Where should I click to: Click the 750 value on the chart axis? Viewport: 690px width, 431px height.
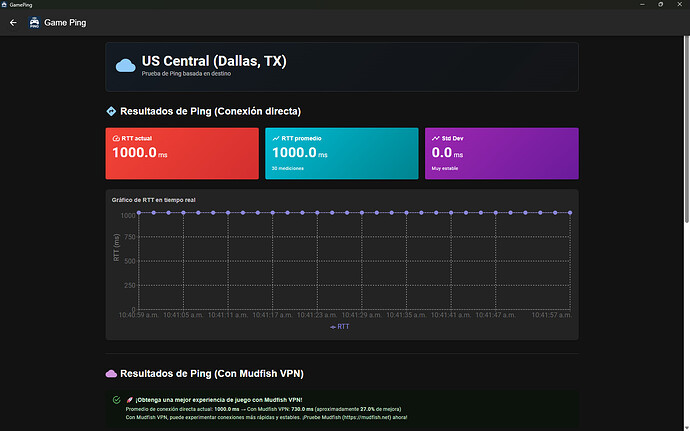pyautogui.click(x=130, y=237)
